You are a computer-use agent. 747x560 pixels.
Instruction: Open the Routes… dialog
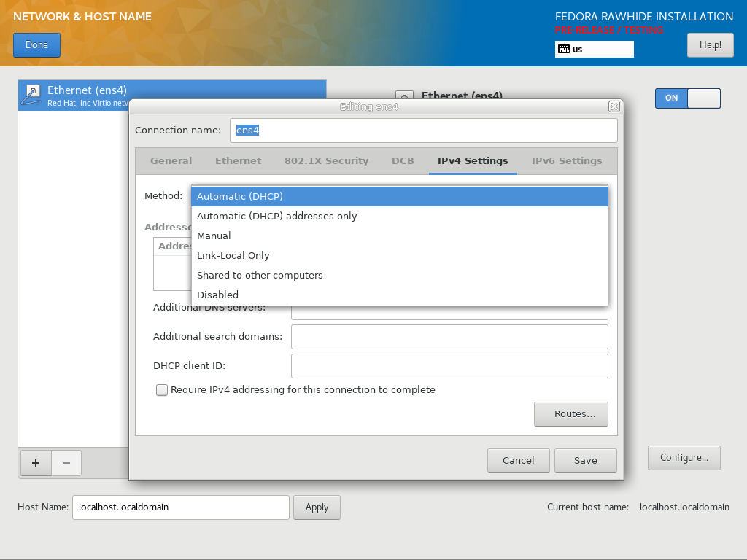click(x=570, y=414)
